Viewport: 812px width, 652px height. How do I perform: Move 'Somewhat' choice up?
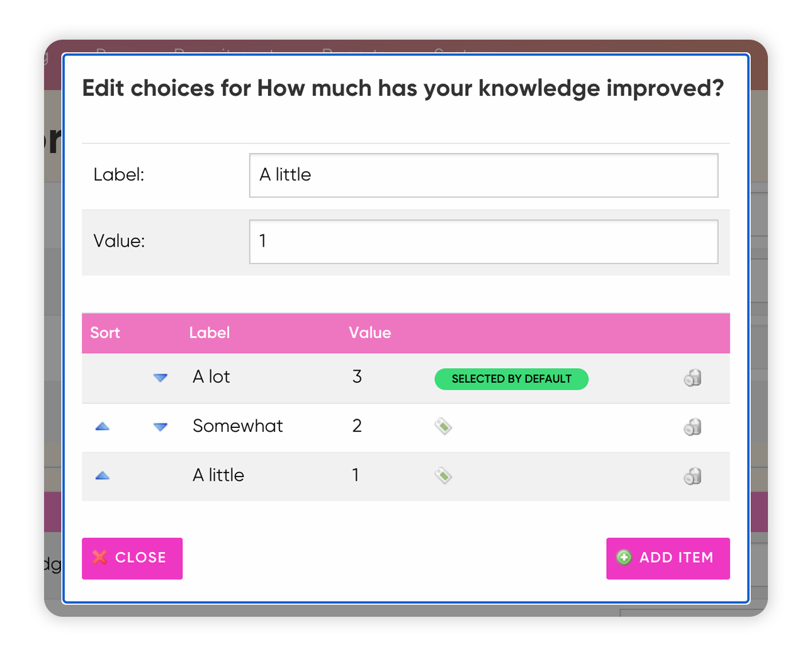click(103, 427)
